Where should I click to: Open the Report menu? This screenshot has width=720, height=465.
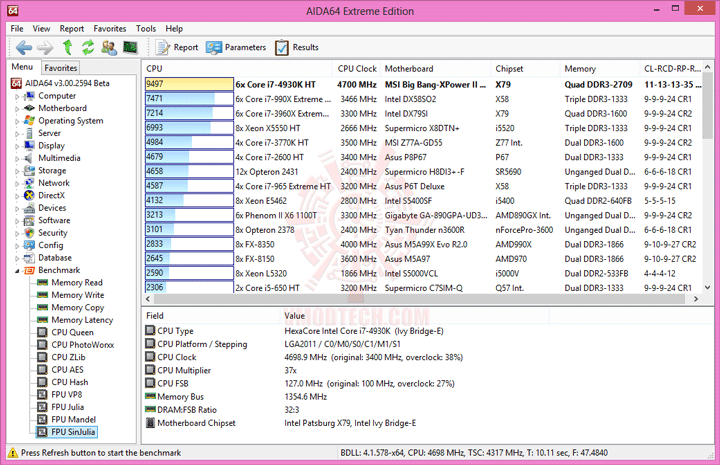pyautogui.click(x=72, y=28)
